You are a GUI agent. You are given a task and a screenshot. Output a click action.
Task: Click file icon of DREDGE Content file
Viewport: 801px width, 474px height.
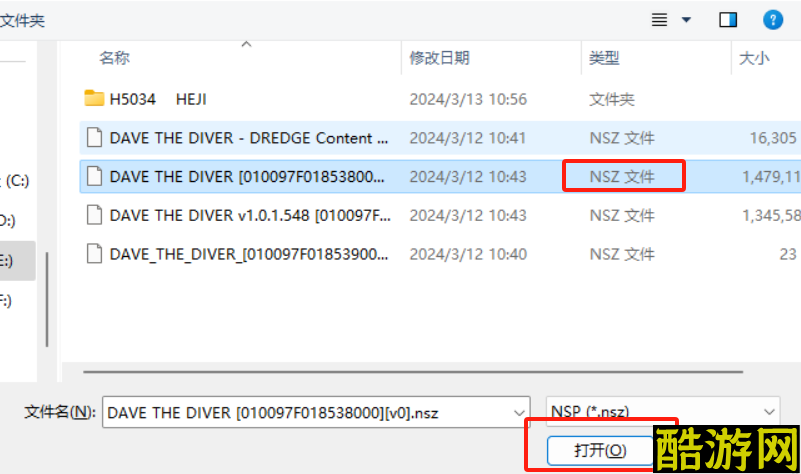point(94,137)
